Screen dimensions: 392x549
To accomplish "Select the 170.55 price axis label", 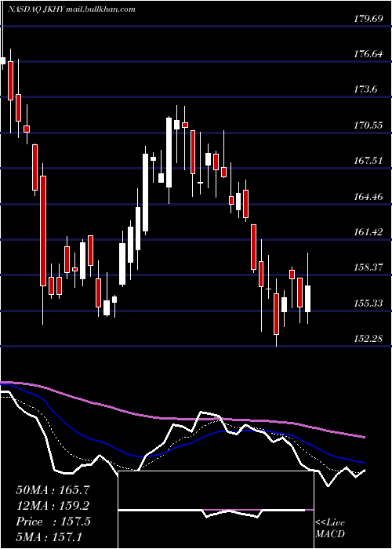I will tap(368, 125).
